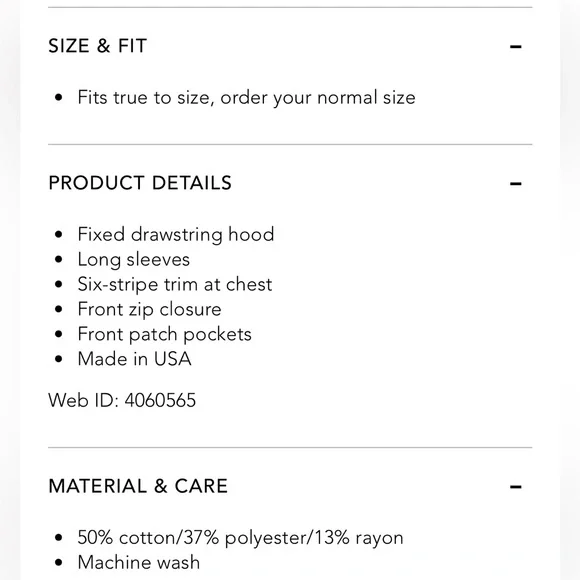Click the 'Front zip closure' item
Image resolution: width=580 pixels, height=580 pixels.
tap(149, 309)
